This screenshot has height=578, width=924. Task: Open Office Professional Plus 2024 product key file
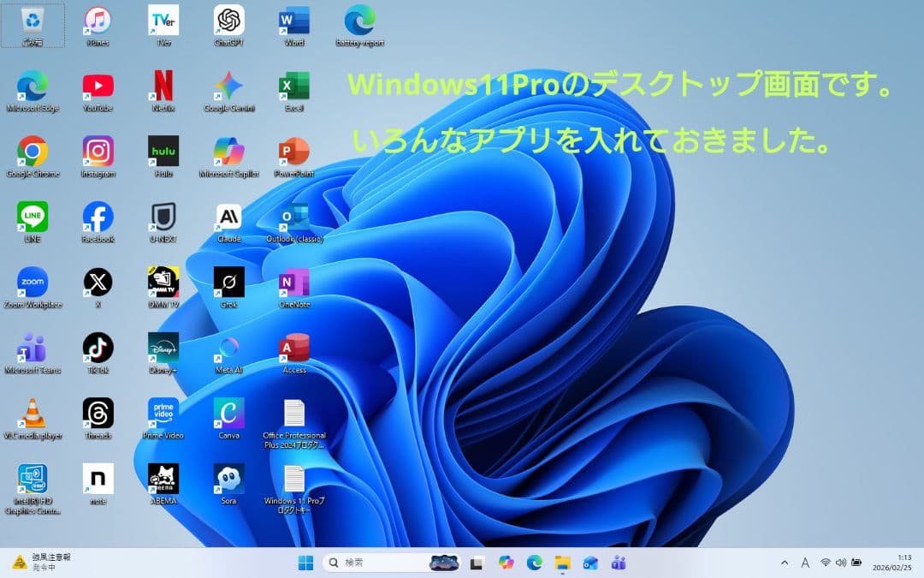(294, 424)
